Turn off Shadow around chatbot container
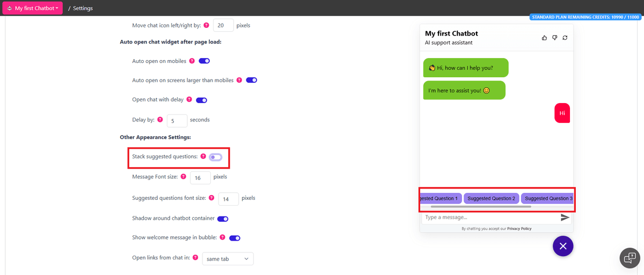This screenshot has width=644, height=275. click(223, 219)
